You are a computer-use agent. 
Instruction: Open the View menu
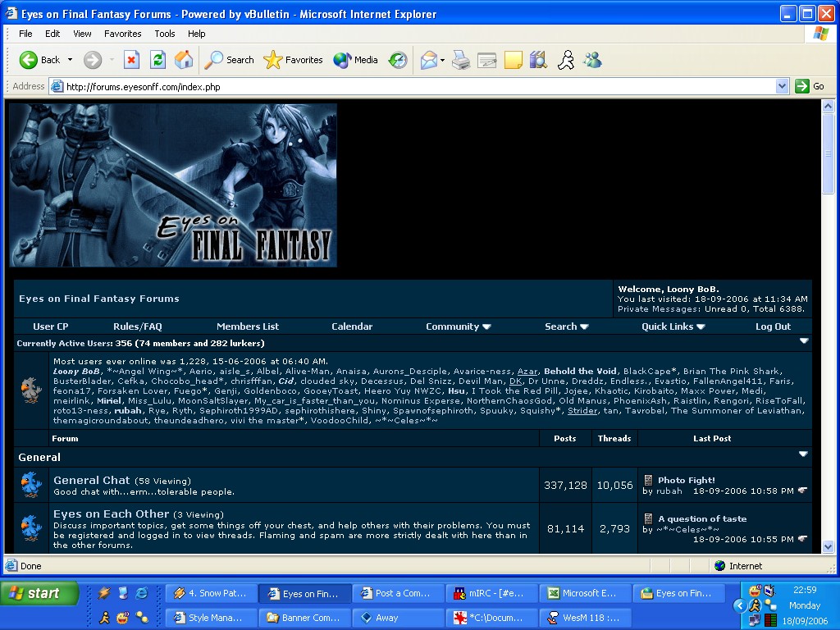(x=82, y=33)
